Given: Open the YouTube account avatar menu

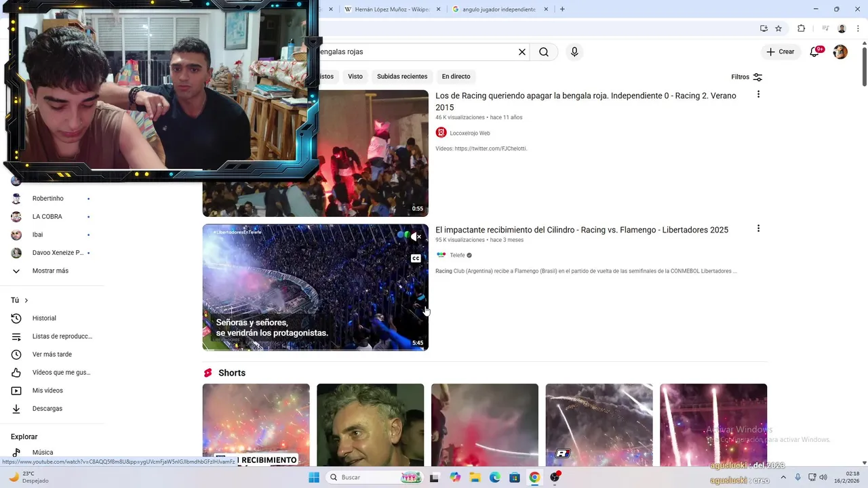Looking at the screenshot, I should [840, 52].
